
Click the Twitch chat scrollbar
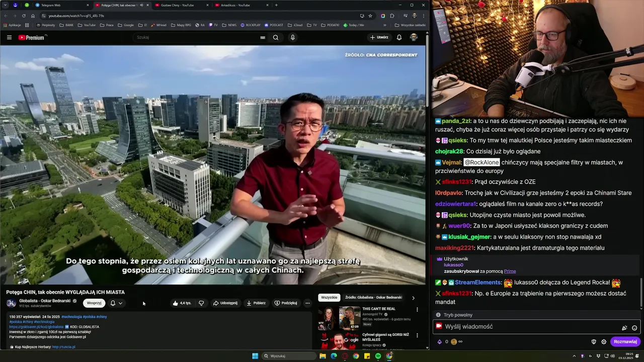[x=641, y=294]
